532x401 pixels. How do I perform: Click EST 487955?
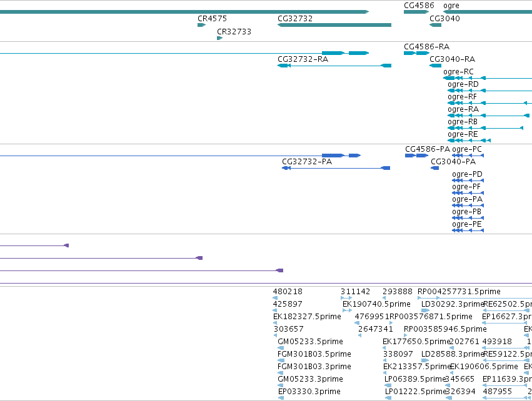(497, 392)
